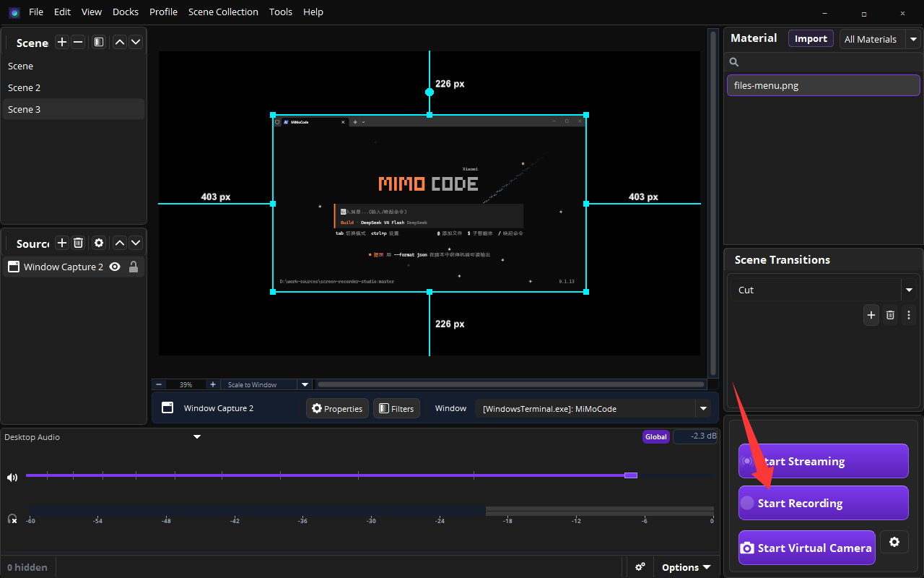The width and height of the screenshot is (924, 578).
Task: Move the scene down in the Scenes panel
Action: point(136,42)
